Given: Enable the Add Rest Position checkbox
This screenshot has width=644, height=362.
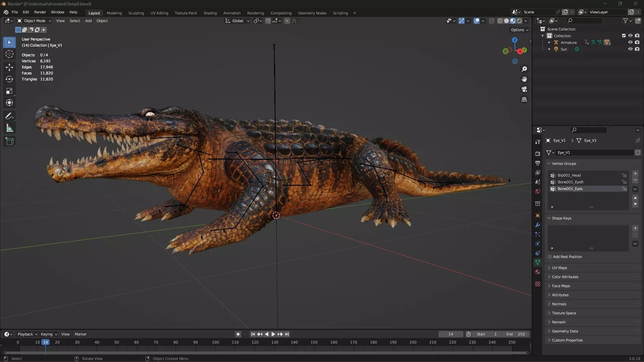Looking at the screenshot, I should tap(550, 257).
